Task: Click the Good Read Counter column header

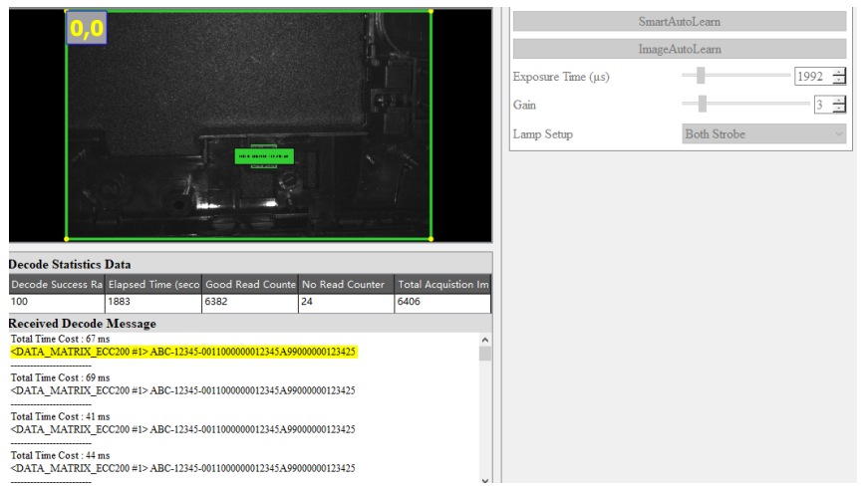Action: [x=249, y=285]
